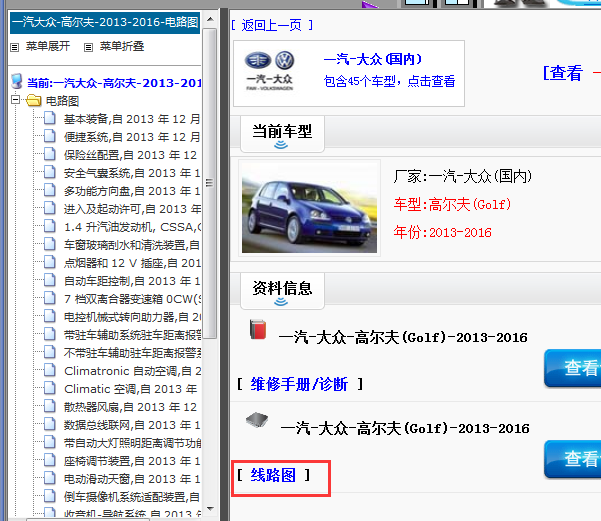Open 7 档双离合器变速箱 0CW entry
The width and height of the screenshot is (601, 521).
(x=133, y=299)
